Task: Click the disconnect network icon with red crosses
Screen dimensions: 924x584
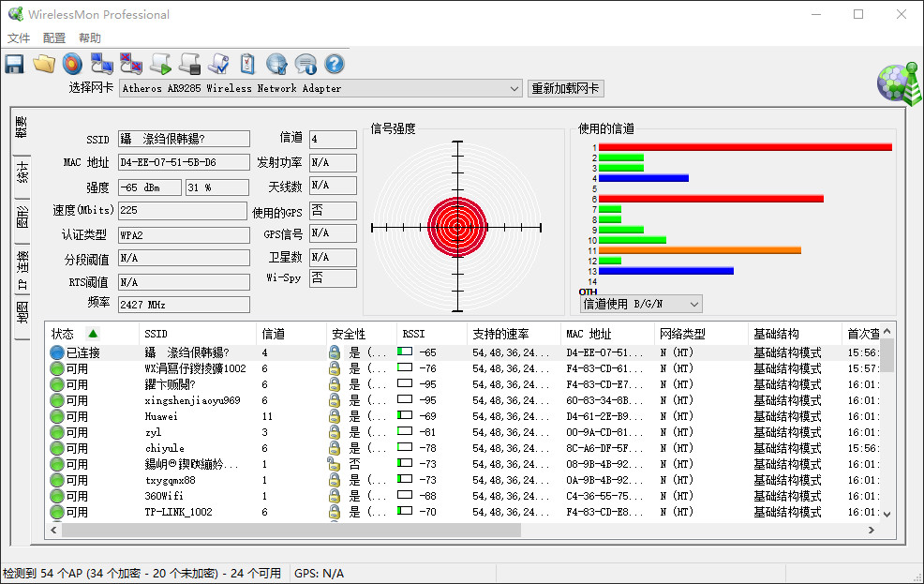Action: (x=131, y=64)
